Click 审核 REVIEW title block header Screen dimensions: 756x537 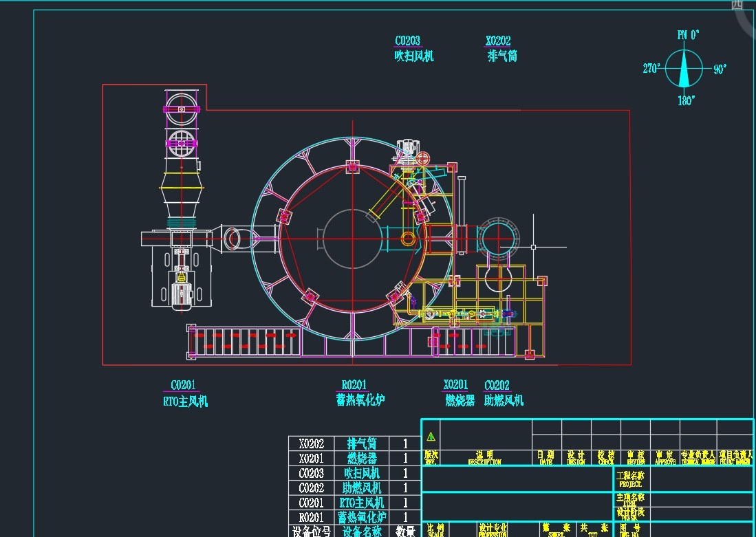click(x=636, y=457)
